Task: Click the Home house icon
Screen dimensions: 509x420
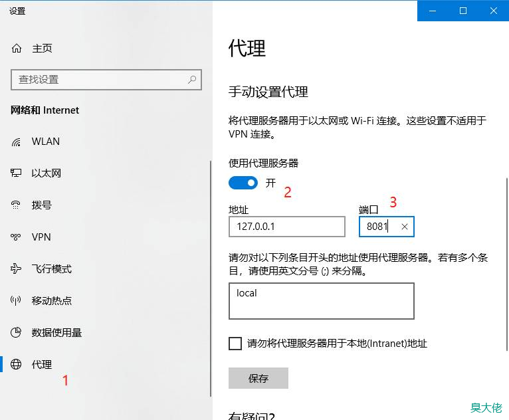Action: point(17,49)
